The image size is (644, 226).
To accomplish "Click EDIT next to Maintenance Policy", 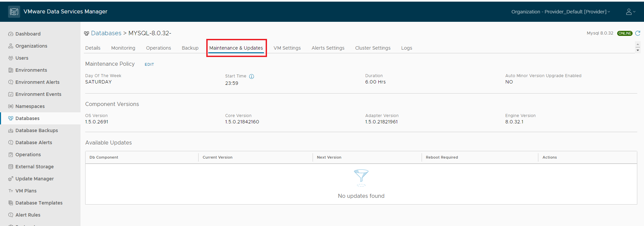I will tap(149, 64).
